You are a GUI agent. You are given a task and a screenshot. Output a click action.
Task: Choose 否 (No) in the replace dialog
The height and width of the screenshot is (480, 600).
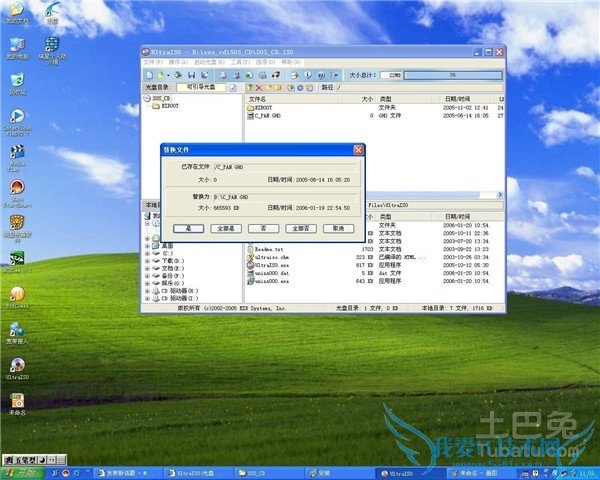(x=262, y=228)
